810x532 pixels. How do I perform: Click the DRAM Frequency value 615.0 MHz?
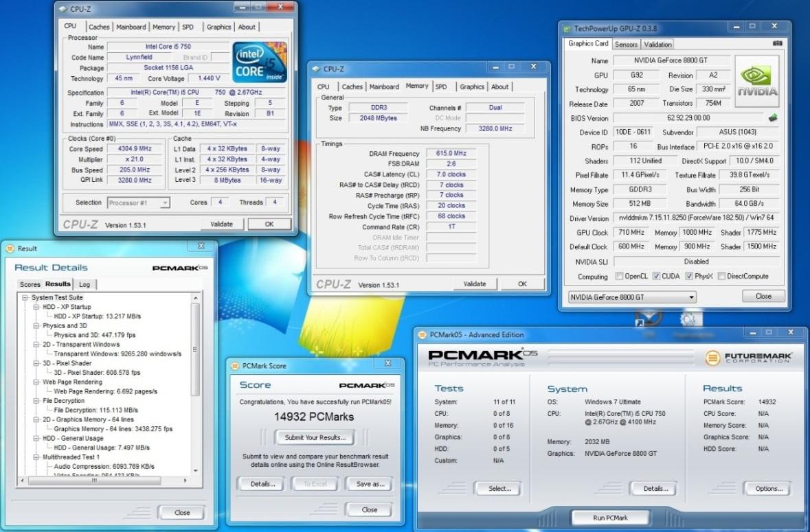(451, 153)
